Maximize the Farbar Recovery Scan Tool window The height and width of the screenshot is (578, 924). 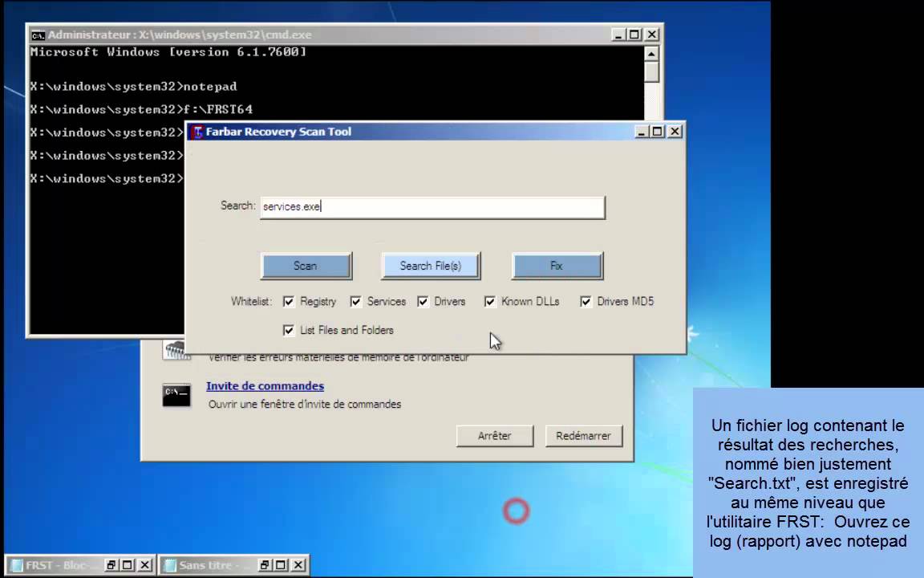[x=658, y=132]
